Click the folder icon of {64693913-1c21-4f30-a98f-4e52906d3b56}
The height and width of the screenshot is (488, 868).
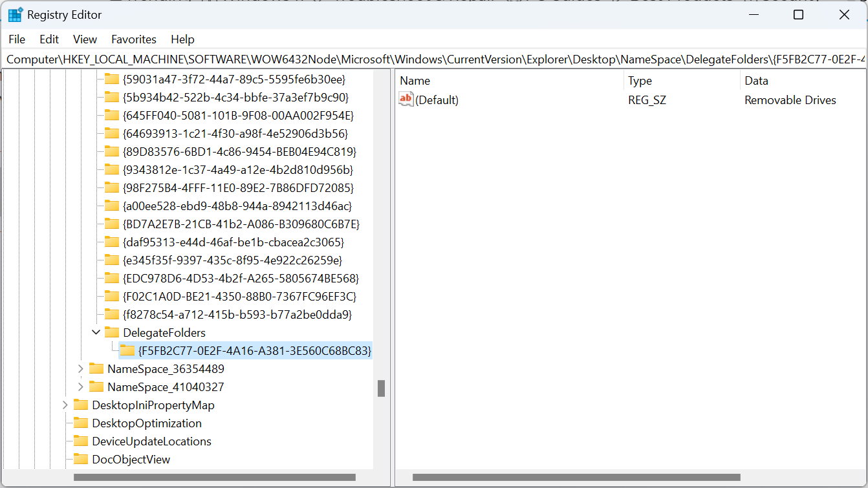point(112,134)
